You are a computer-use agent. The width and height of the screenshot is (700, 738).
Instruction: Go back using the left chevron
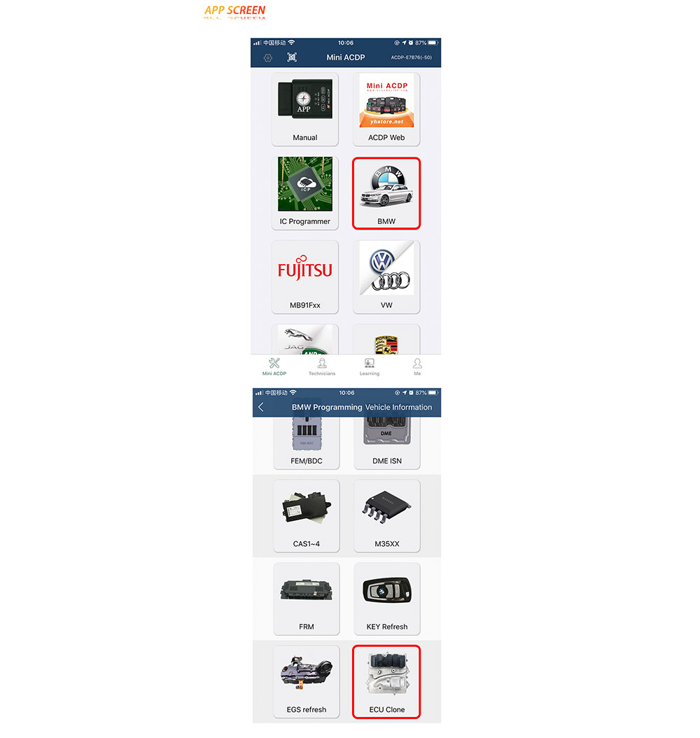[x=261, y=407]
